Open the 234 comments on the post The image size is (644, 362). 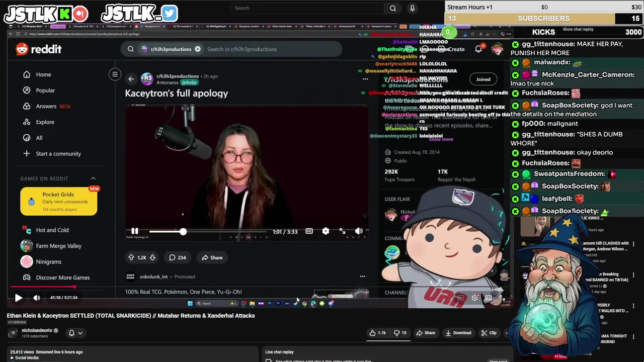[177, 257]
